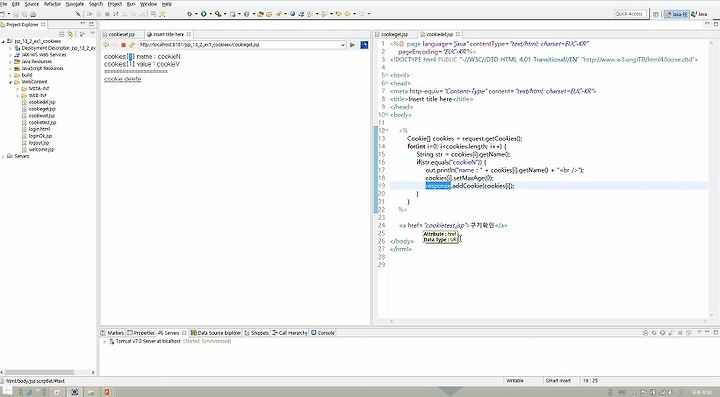Collapse the WebContent folder

(x=10, y=82)
